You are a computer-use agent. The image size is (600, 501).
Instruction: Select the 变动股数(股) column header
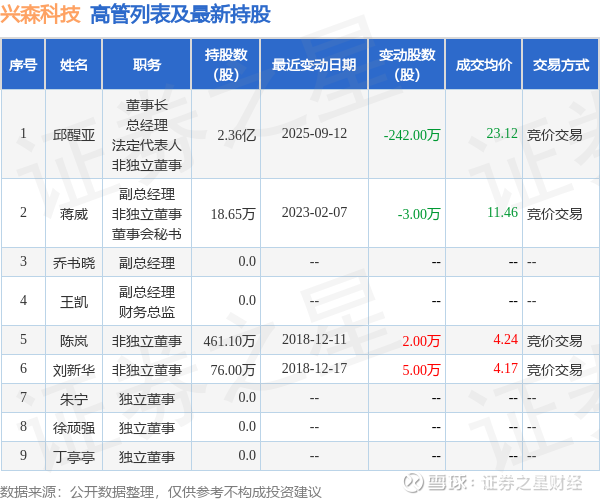(x=407, y=64)
